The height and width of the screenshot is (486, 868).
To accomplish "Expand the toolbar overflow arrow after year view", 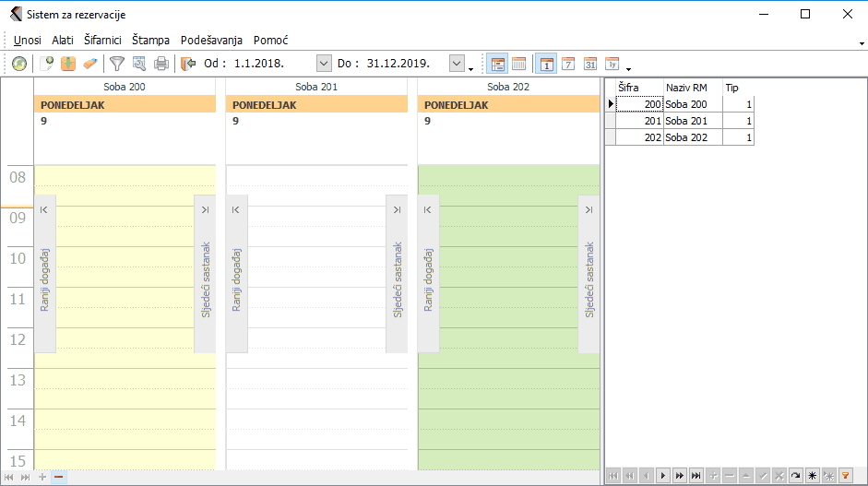I will coord(628,68).
